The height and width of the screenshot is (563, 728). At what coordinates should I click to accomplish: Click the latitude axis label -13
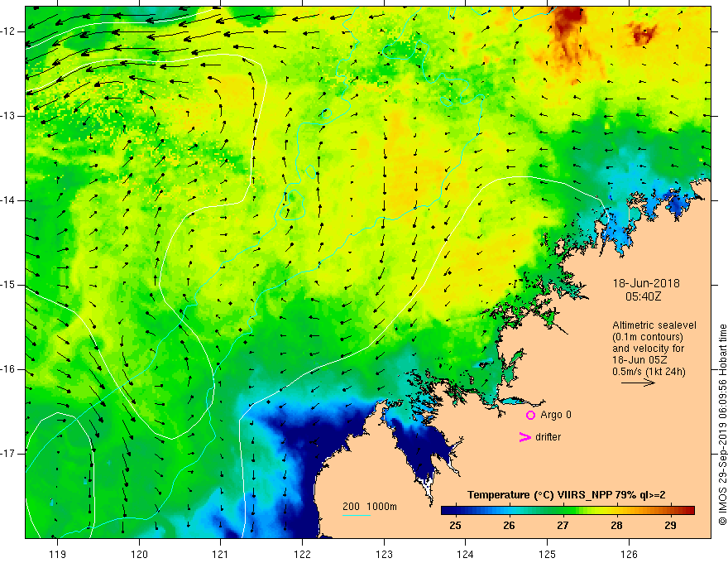click(9, 116)
